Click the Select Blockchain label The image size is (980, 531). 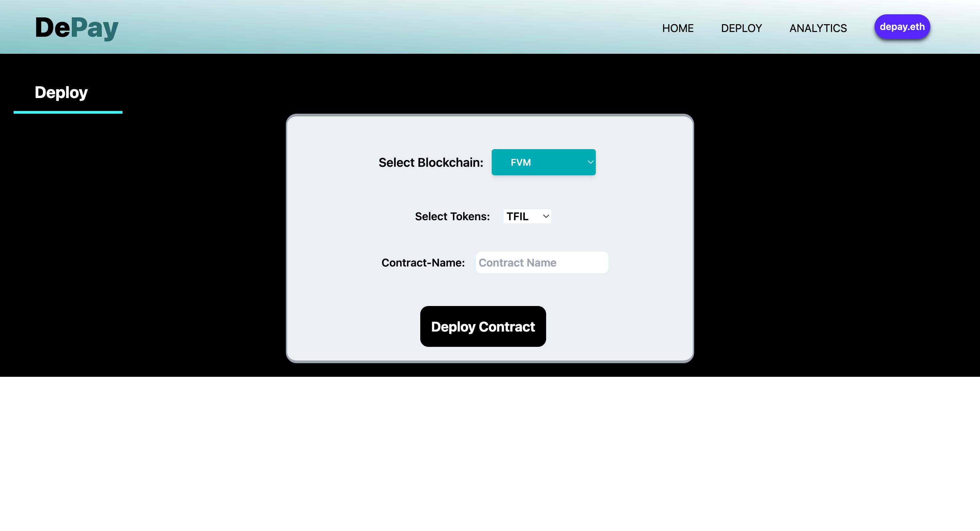431,163
